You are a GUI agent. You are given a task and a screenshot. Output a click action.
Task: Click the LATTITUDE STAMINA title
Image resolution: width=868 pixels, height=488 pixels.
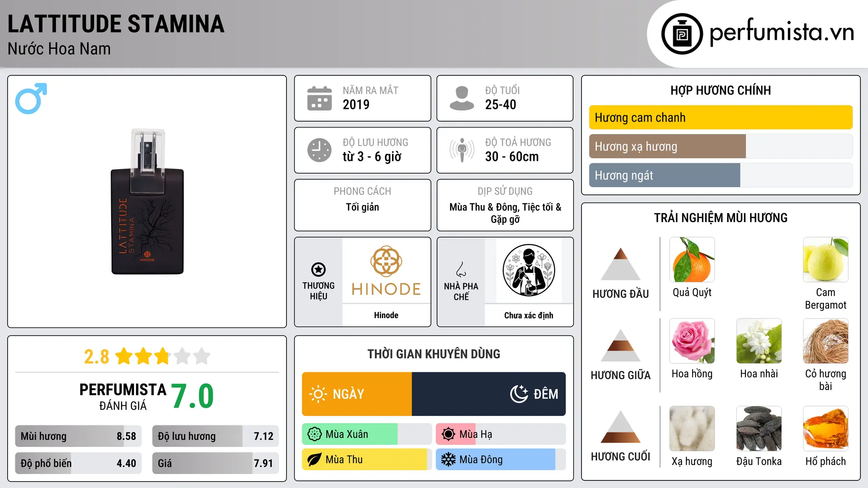116,24
